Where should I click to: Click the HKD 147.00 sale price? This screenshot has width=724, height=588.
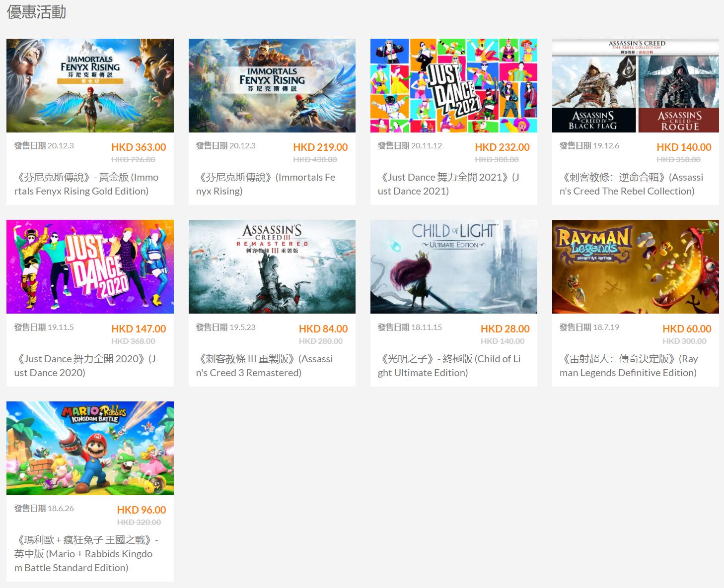[x=139, y=329]
